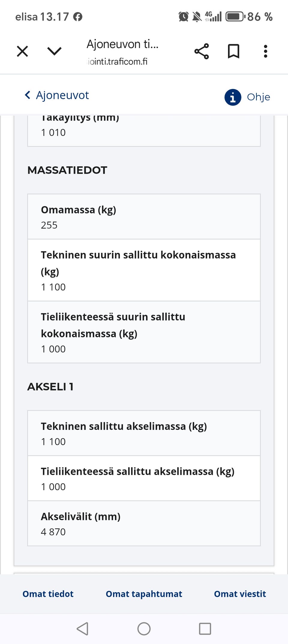Screen dimensions: 288x644
Task: Close the current page with the X
Action: [22, 51]
